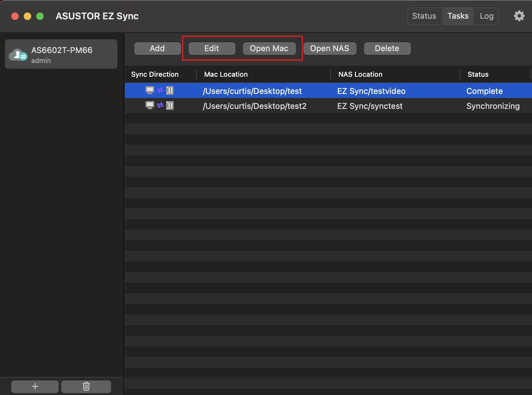Select the AS6602T-PM66 cloud account icon
This screenshot has height=395, width=532.
(18, 55)
